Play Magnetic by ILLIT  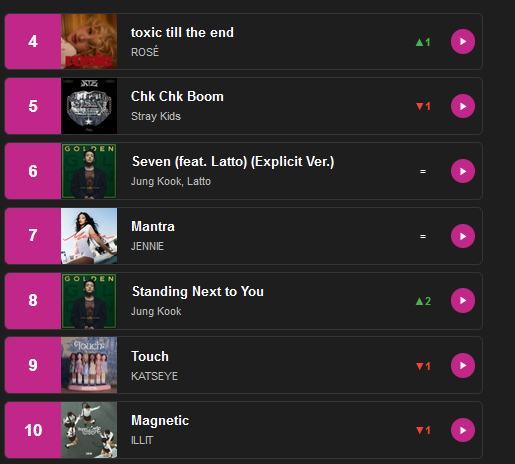pos(463,430)
